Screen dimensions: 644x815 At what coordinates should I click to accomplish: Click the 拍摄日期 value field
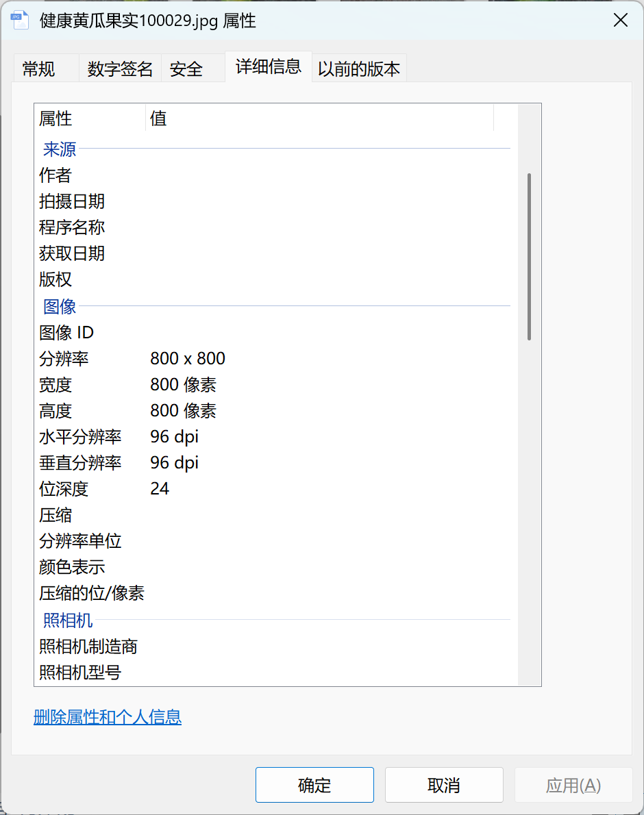pos(274,201)
